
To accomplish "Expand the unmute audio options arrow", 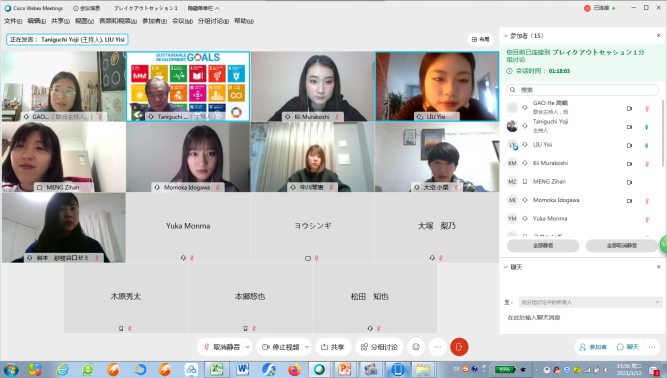I will [x=247, y=347].
